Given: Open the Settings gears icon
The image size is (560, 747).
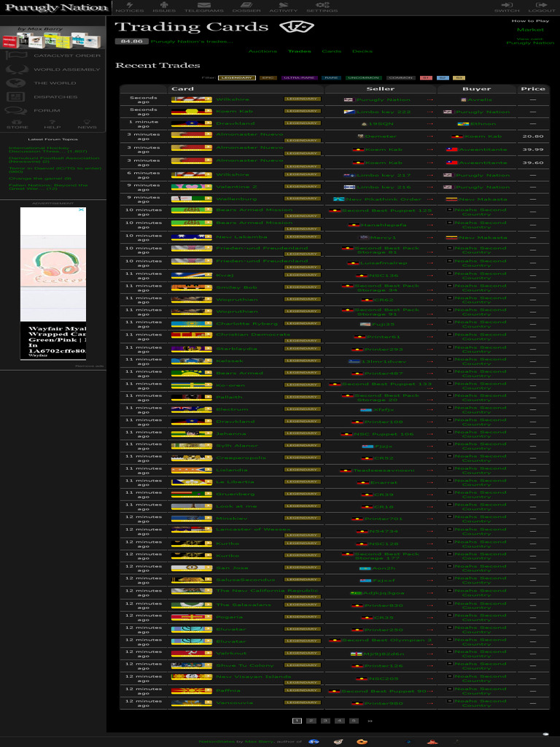Looking at the screenshot, I should coord(322,5).
